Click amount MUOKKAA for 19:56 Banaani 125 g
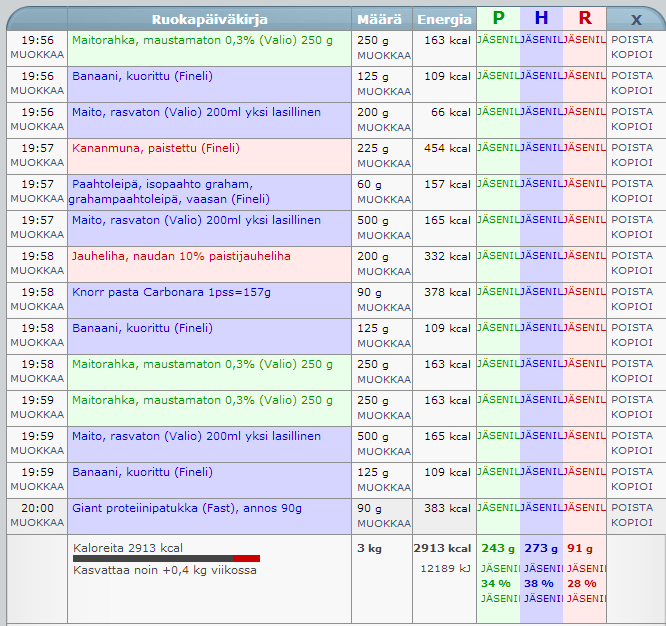This screenshot has height=626, width=666. (384, 91)
